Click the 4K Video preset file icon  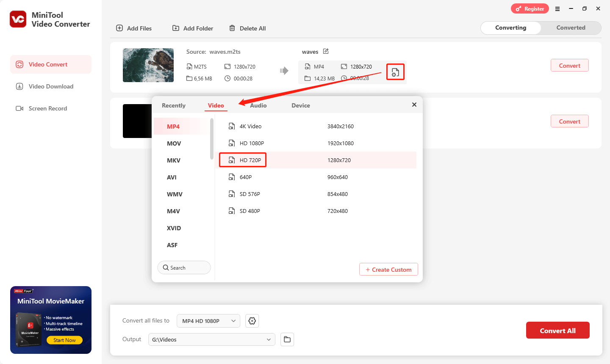pyautogui.click(x=232, y=126)
